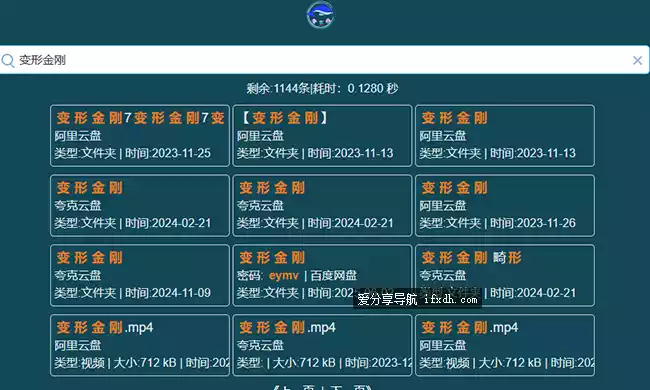
Task: Open 阿里云盘 folder result dated 2023-11-26
Action: (x=505, y=206)
